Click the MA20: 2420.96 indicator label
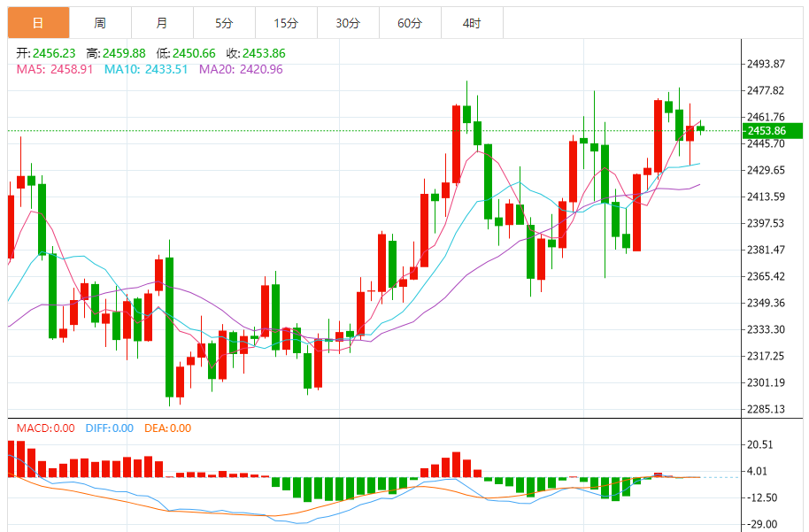The height and width of the screenshot is (532, 809). pyautogui.click(x=241, y=69)
